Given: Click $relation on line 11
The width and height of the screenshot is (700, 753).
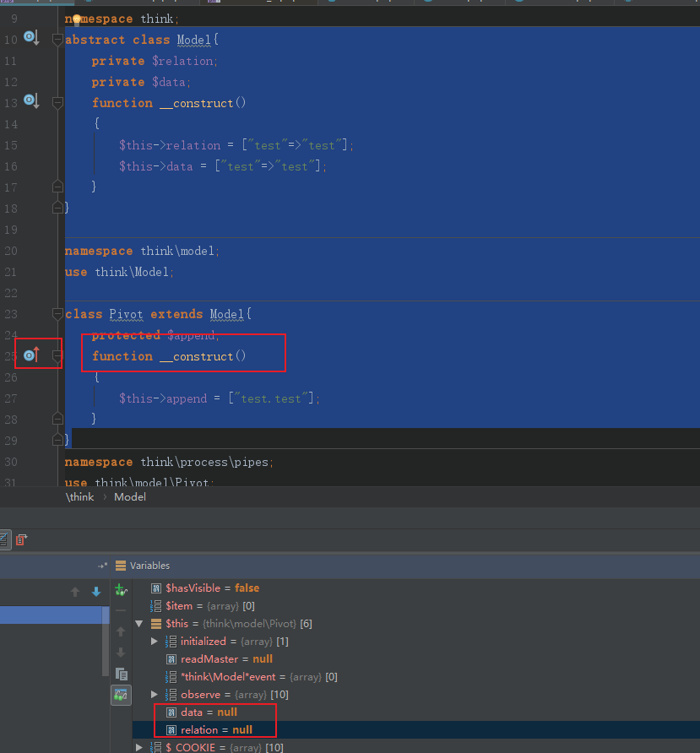Looking at the screenshot, I should click(x=182, y=61).
